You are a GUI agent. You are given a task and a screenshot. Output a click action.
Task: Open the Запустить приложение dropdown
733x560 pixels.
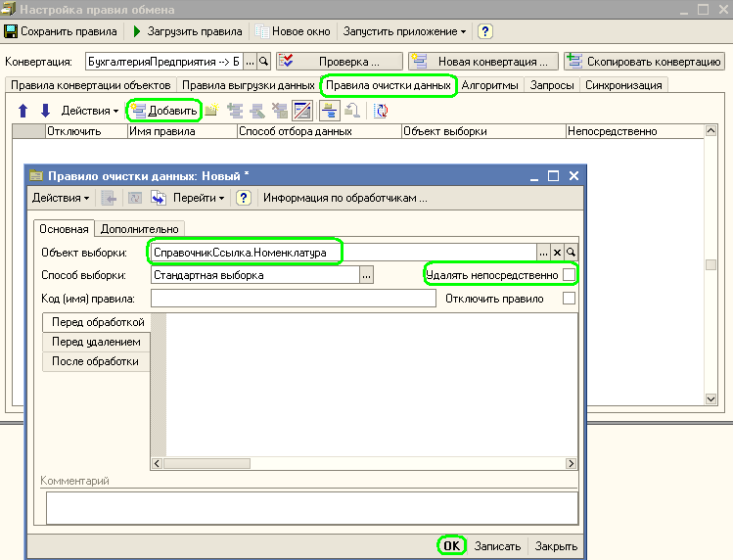[404, 31]
